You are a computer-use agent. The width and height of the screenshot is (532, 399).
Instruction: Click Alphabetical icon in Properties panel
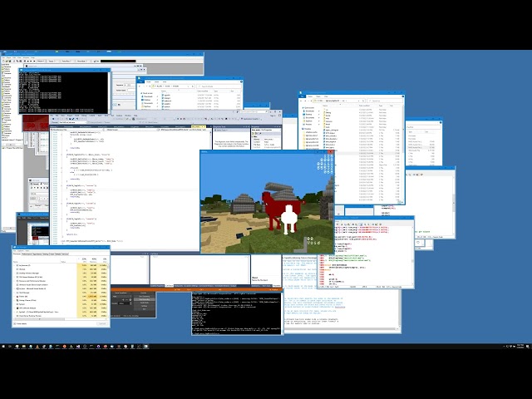pos(256,133)
